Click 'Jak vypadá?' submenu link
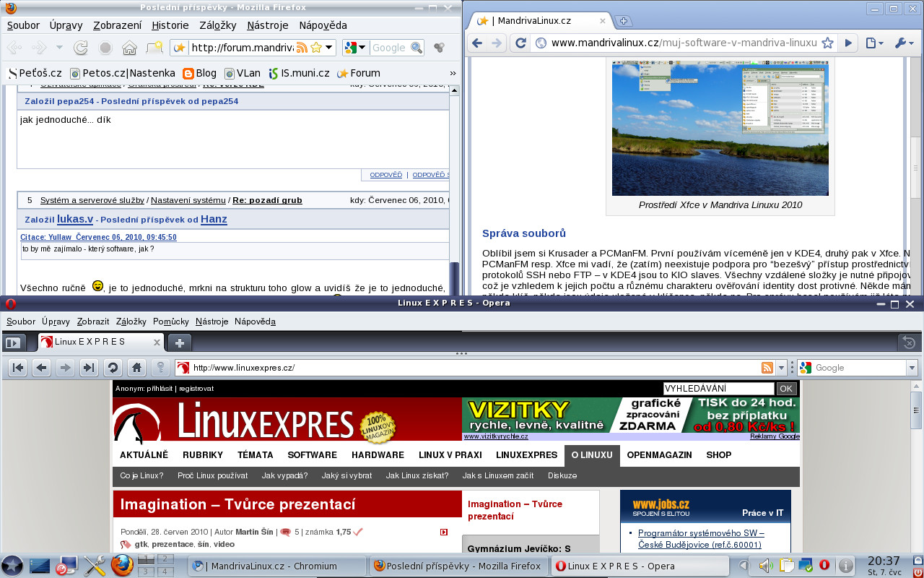The height and width of the screenshot is (578, 924). point(285,475)
